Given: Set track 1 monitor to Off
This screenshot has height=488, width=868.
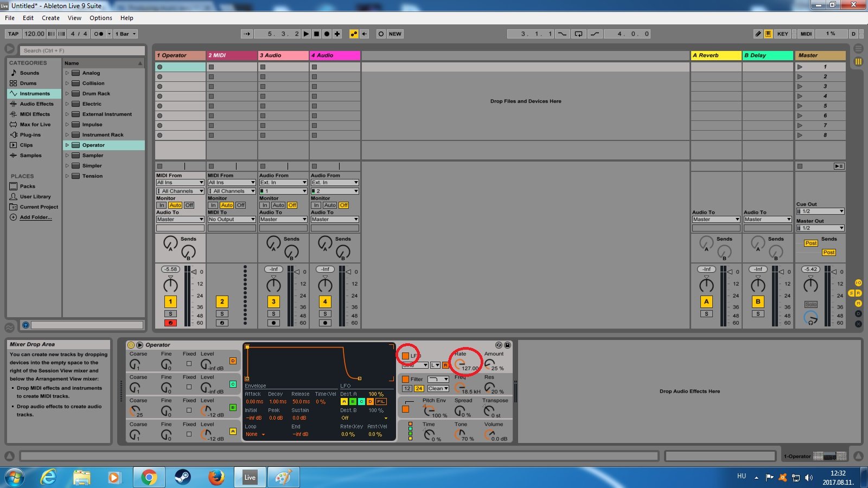Looking at the screenshot, I should click(x=189, y=205).
